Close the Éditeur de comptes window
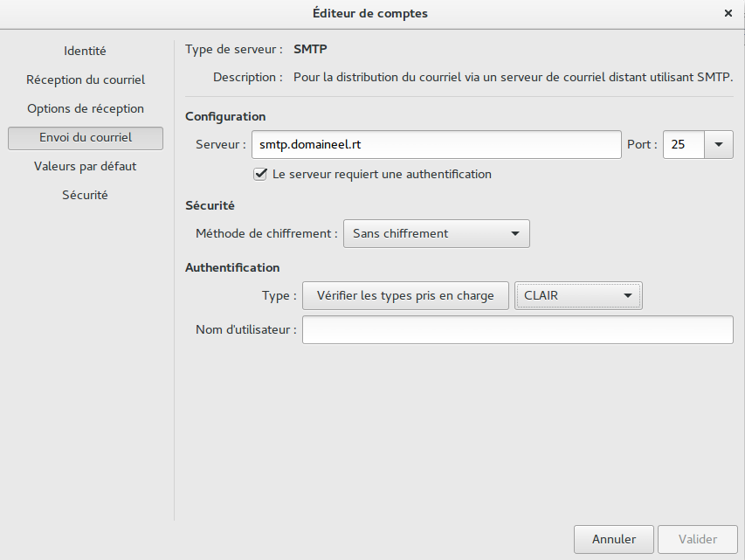 click(728, 13)
